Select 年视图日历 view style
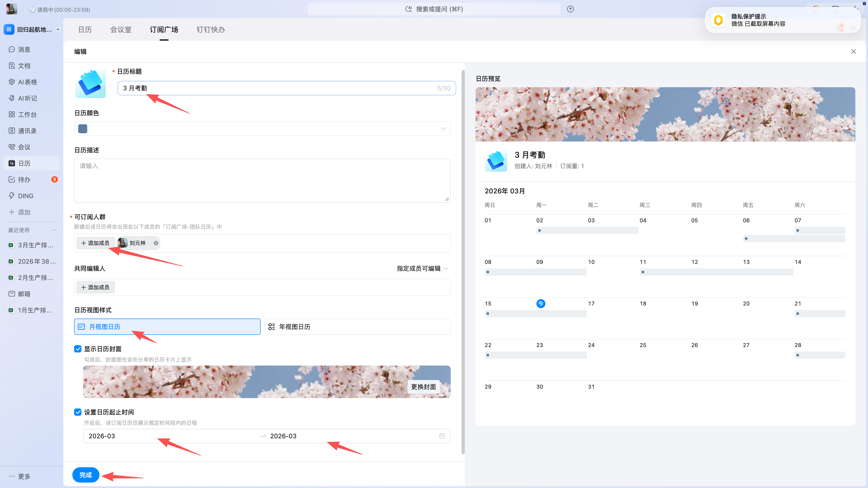 (x=357, y=326)
